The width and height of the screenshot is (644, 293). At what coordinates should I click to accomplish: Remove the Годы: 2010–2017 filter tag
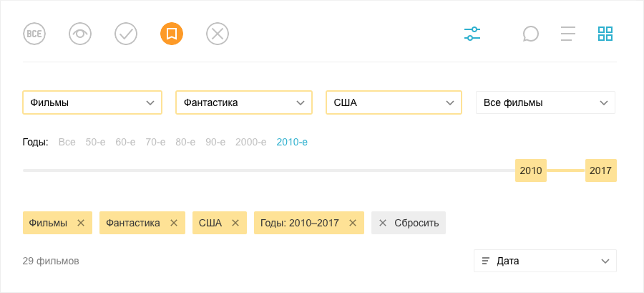click(x=352, y=223)
